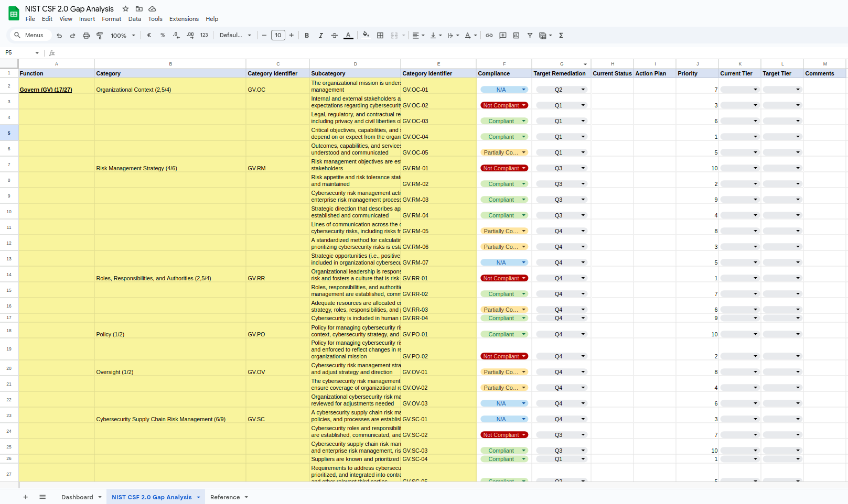Viewport: 848px width, 504px height.
Task: Activate the Paint format tool
Action: pos(100,36)
